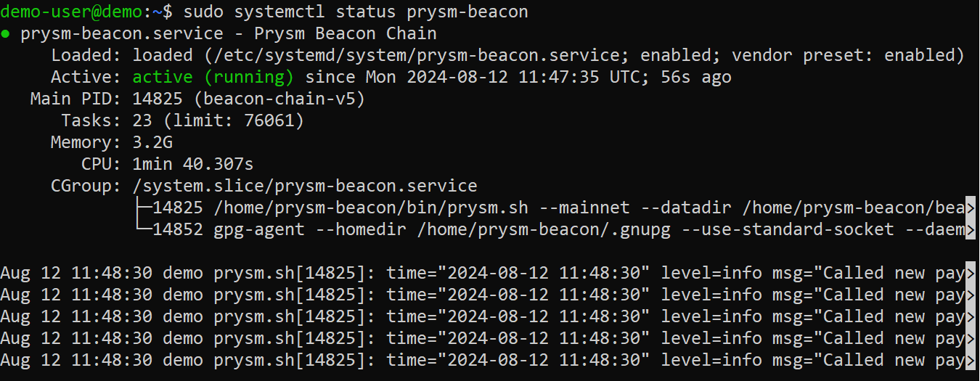Click the tree branch glyph before PID 14852

click(x=142, y=230)
